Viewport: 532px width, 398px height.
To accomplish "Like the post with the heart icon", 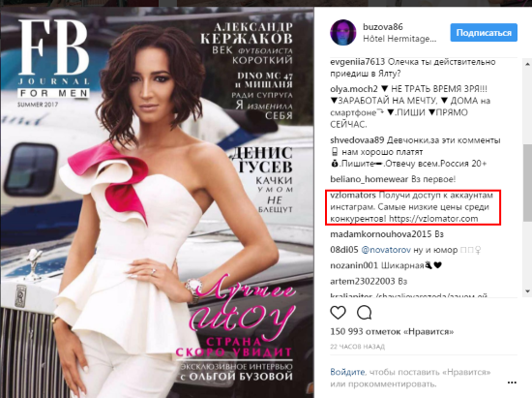I will click(338, 313).
